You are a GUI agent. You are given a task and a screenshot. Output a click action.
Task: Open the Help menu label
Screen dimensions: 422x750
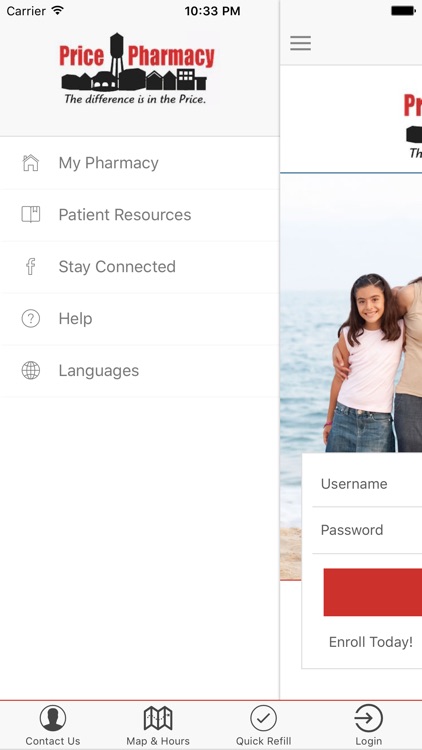tap(75, 319)
